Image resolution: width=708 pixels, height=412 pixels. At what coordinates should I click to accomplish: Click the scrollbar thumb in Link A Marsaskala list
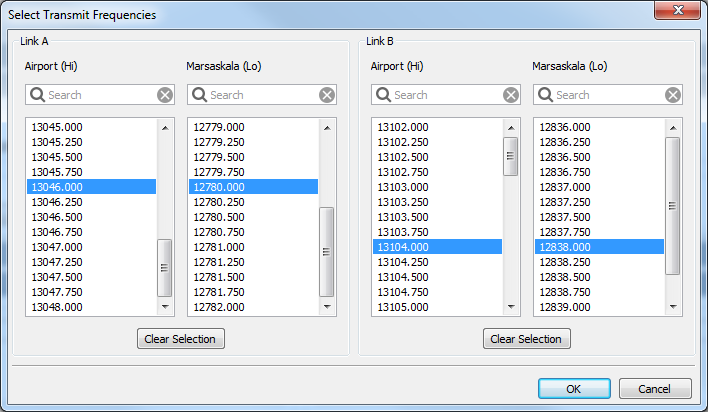coord(326,252)
